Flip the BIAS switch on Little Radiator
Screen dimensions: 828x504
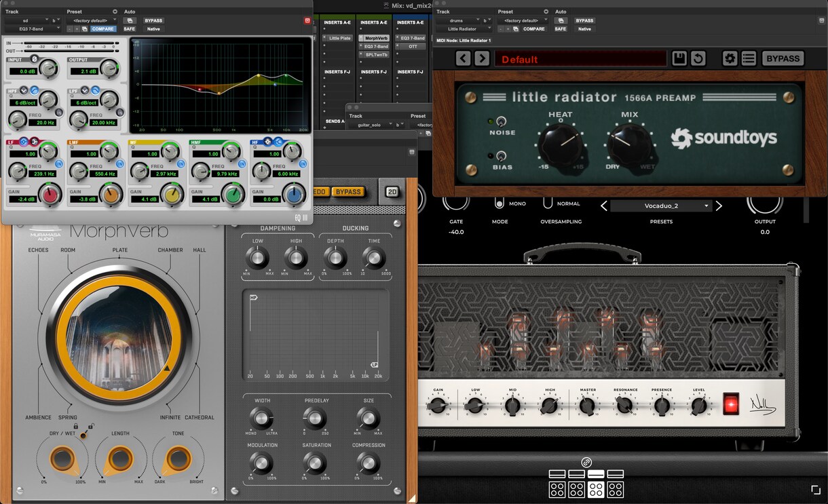(x=501, y=156)
